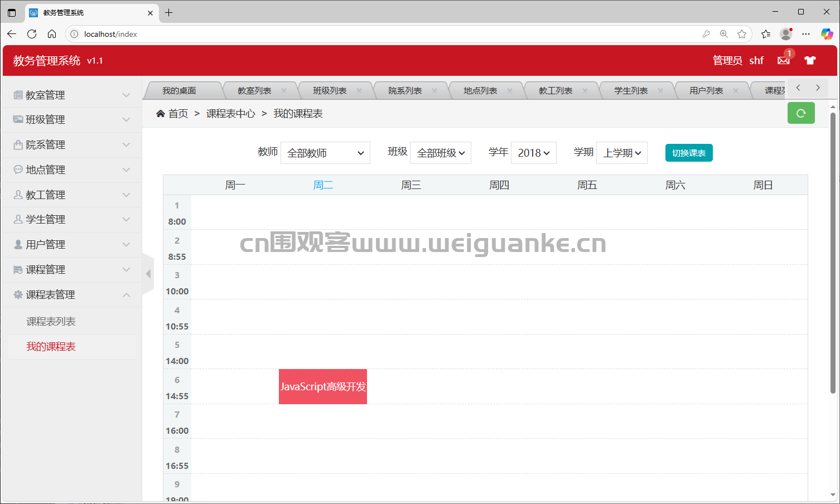
Task: Open the zoom magnifier icon in address bar
Action: pos(724,34)
